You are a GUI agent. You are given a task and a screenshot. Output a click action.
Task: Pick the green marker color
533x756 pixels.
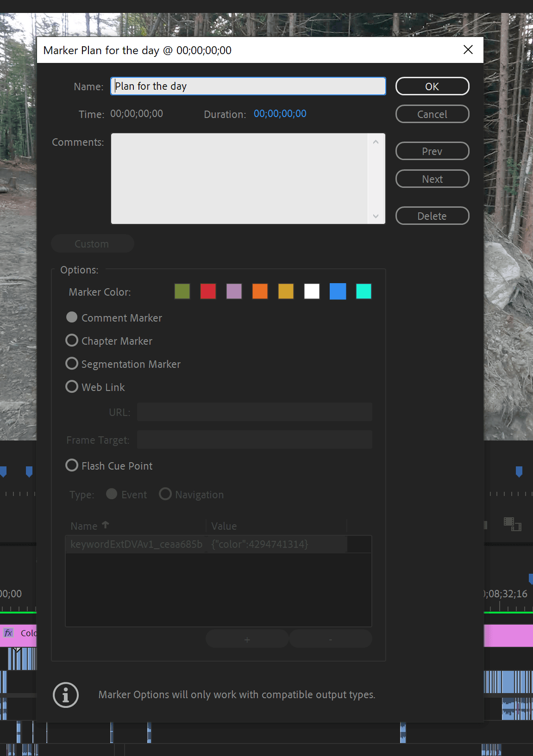click(x=182, y=291)
